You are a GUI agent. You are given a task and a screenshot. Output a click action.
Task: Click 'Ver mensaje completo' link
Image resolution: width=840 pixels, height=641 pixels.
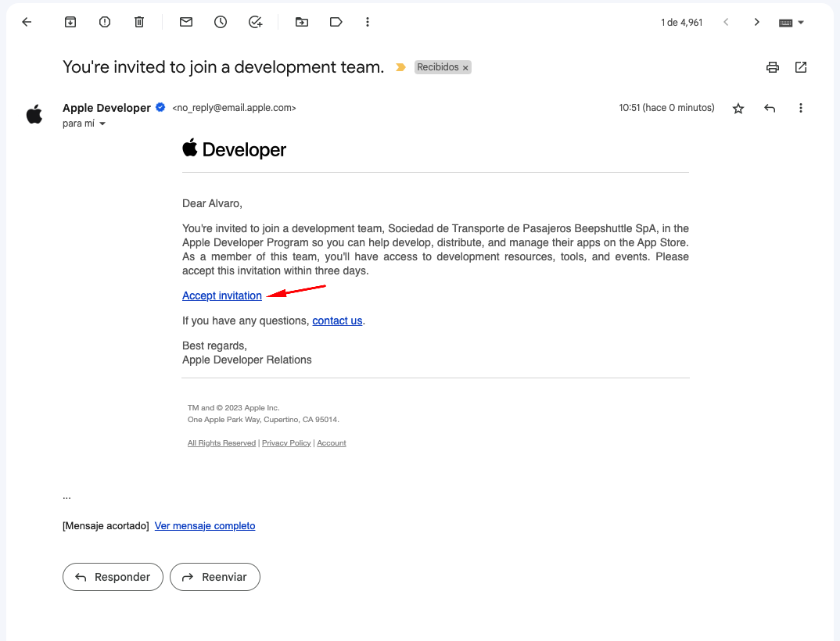pos(205,526)
